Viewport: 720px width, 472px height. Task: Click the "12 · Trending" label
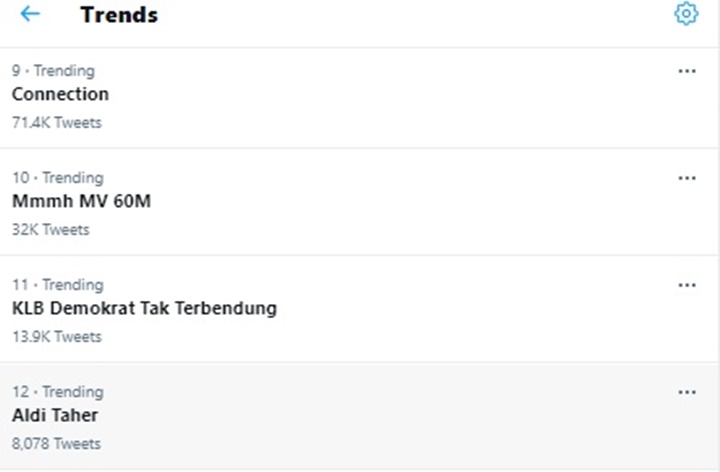[57, 392]
